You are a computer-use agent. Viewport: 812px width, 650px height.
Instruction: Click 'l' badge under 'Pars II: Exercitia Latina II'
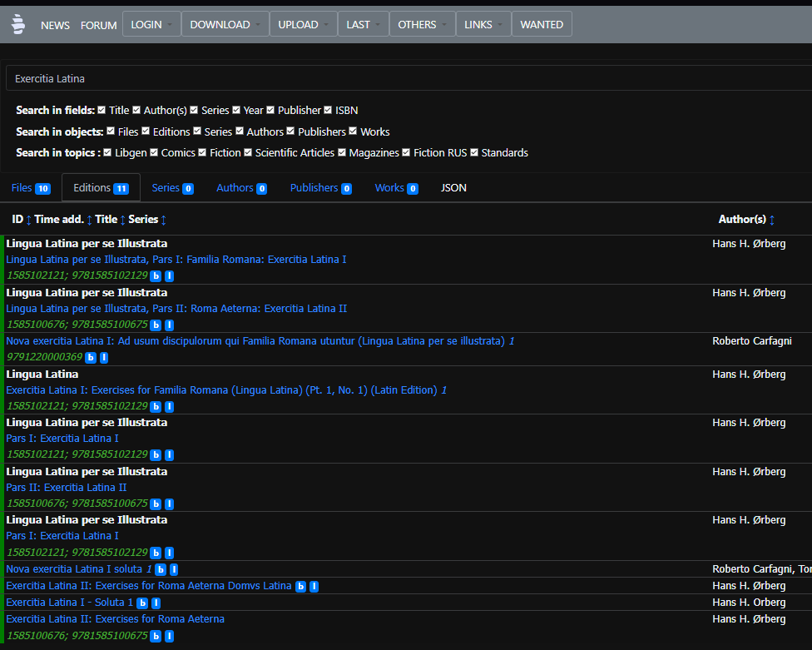[x=169, y=504]
